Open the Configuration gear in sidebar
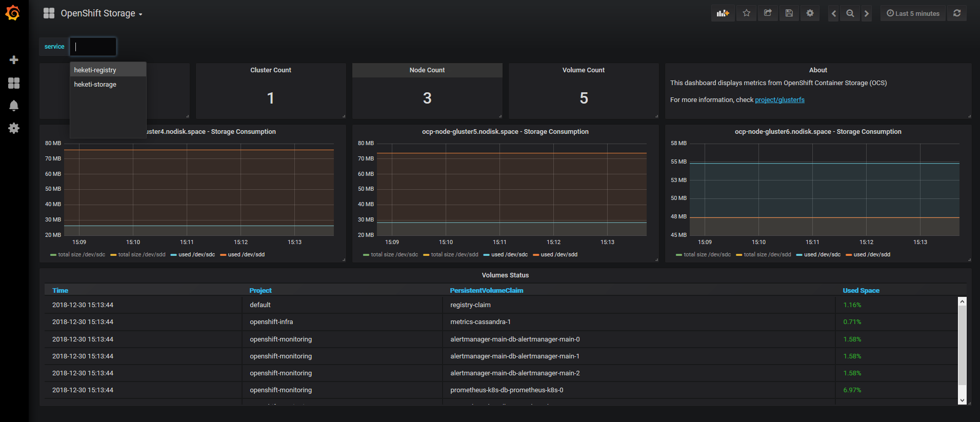 14,128
